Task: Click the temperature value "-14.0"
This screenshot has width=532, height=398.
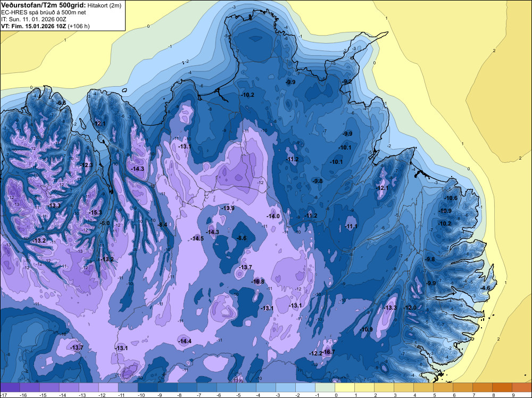Action: tap(273, 216)
